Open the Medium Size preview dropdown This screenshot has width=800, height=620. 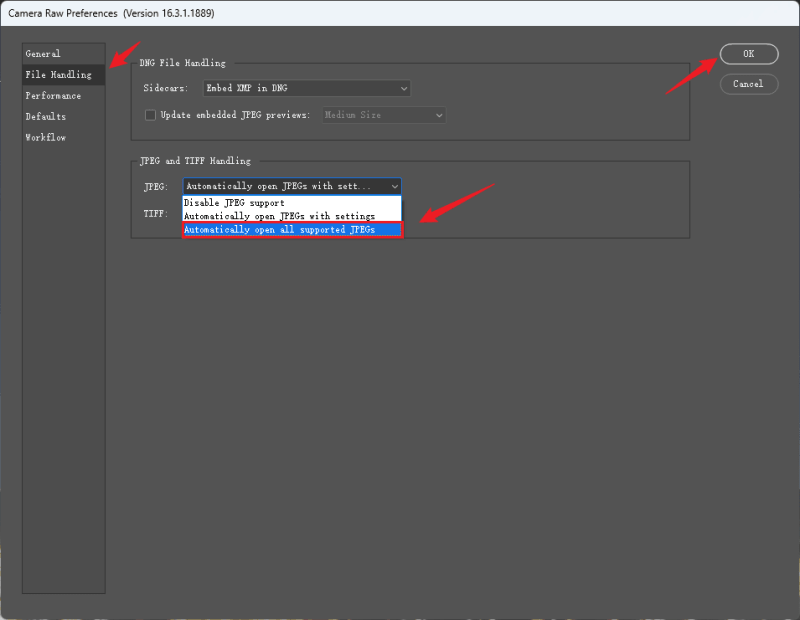pyautogui.click(x=382, y=115)
